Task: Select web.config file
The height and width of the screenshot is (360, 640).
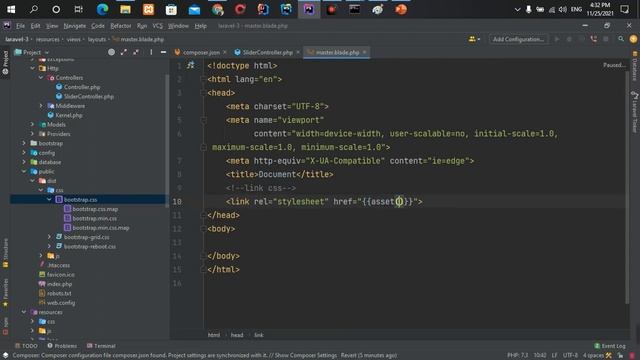Action: pyautogui.click(x=61, y=303)
